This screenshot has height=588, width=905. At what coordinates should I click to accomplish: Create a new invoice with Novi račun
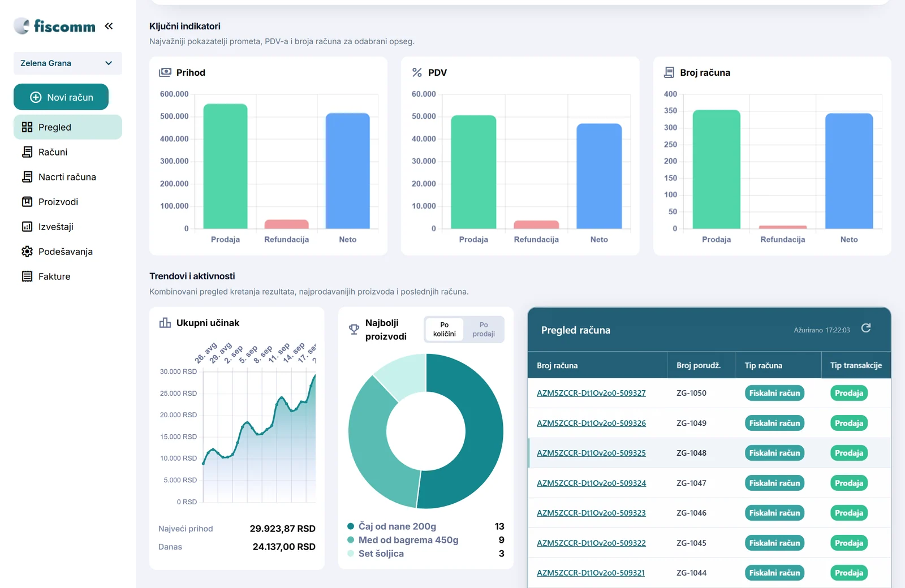point(61,97)
